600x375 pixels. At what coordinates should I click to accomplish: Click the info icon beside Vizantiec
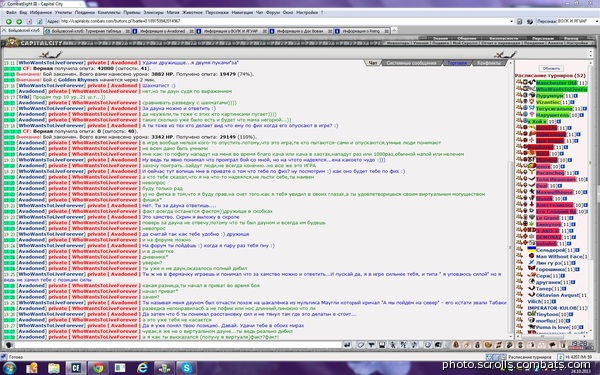coord(572,102)
